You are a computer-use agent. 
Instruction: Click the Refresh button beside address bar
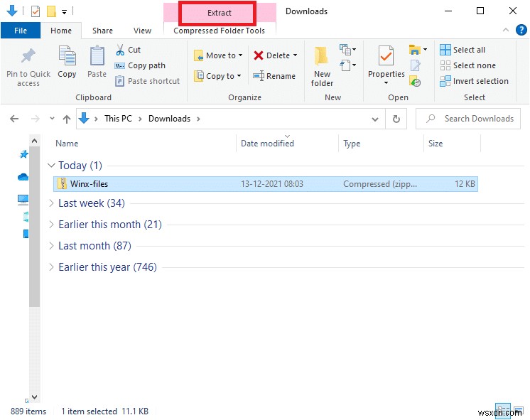pos(396,119)
